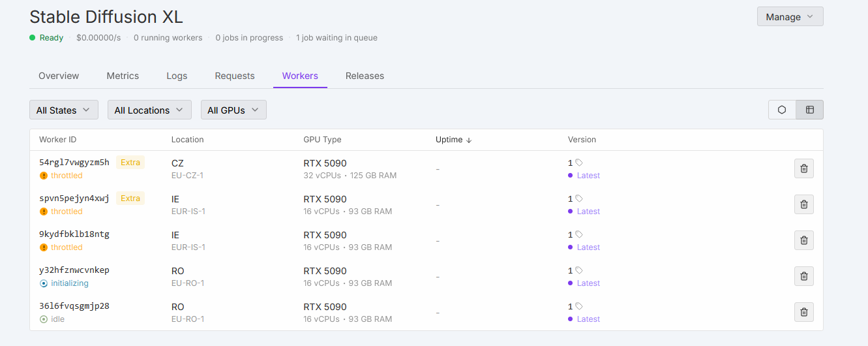Go to the Releases tab
Screen dimensions: 868x346
365,76
